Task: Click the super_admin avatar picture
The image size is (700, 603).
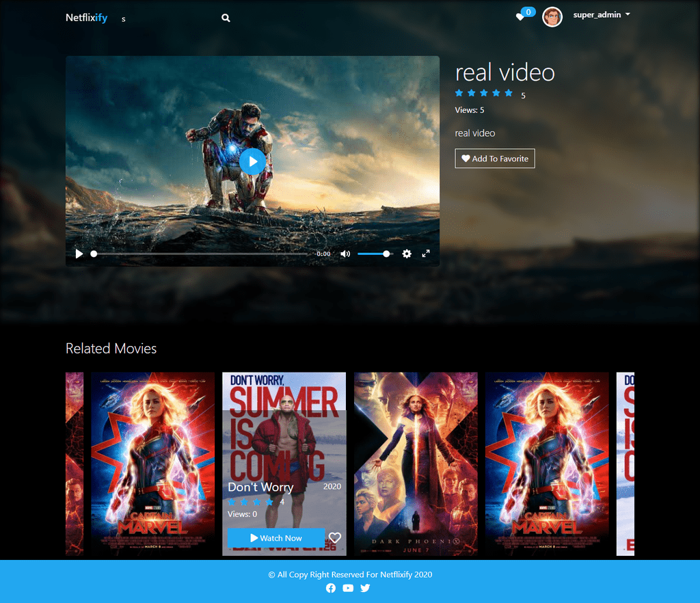Action: click(552, 17)
